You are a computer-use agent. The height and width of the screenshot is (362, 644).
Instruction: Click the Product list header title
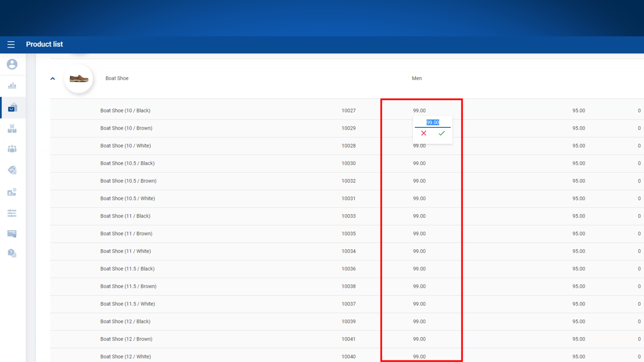point(44,44)
